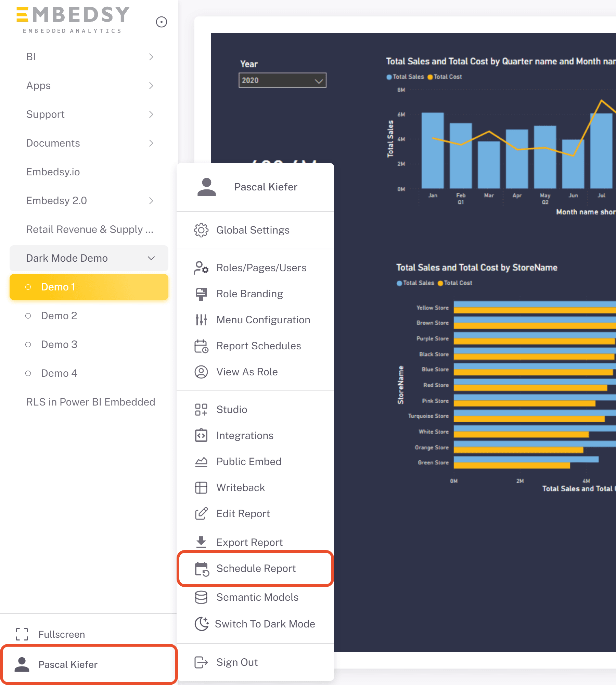Click the Role Branding paint roller icon
616x685 pixels.
tap(201, 294)
